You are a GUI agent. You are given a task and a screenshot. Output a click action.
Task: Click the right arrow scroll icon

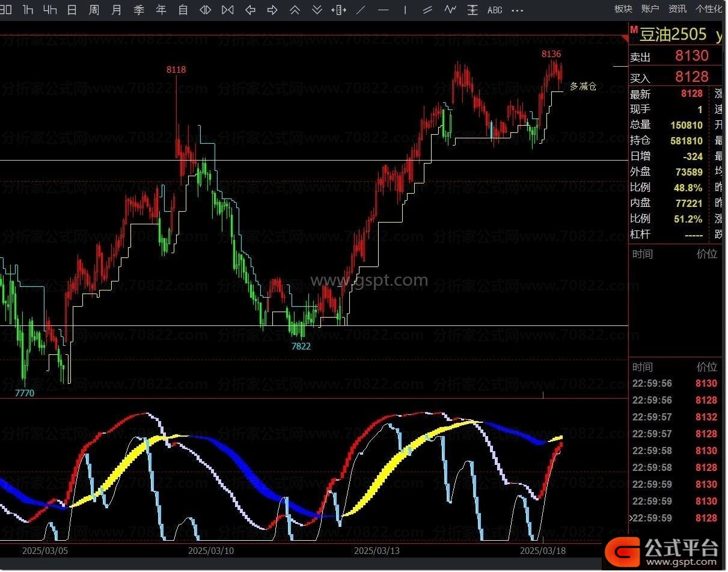[x=272, y=9]
